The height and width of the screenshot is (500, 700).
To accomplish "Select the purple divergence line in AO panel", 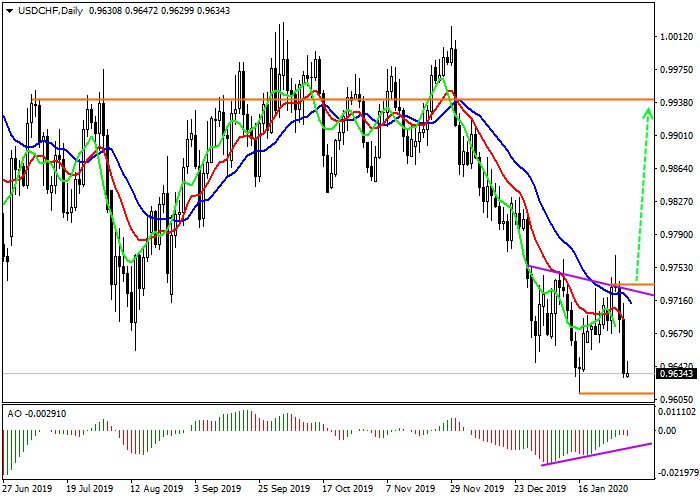I will [600, 454].
